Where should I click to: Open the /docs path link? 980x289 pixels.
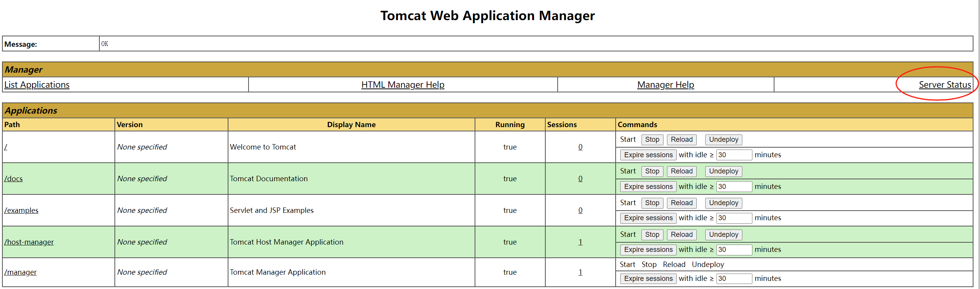pyautogui.click(x=14, y=179)
